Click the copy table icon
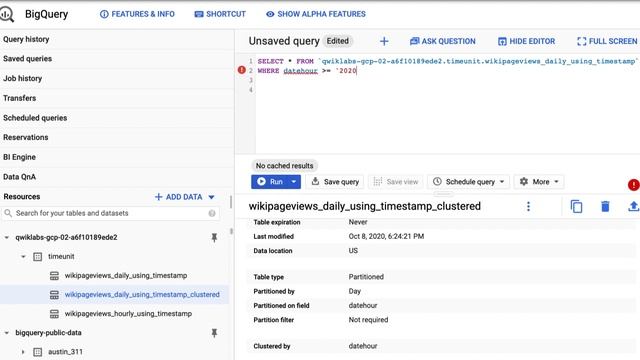Viewport: 640px width, 360px height. [x=576, y=207]
